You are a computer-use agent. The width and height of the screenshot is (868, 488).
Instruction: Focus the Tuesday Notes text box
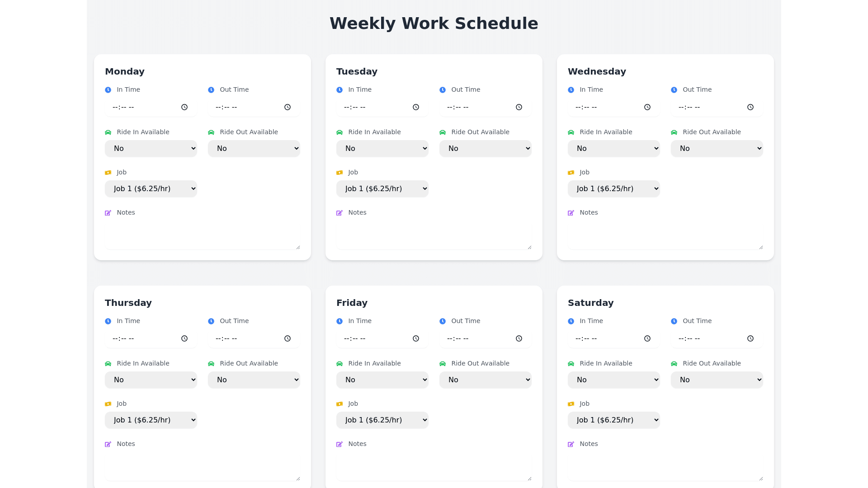tap(434, 235)
